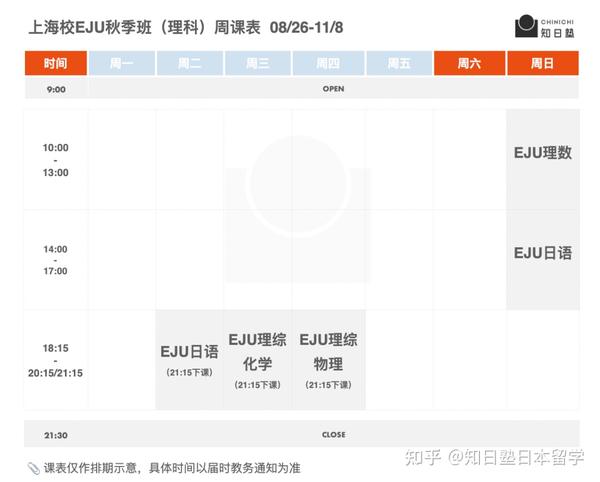Click the 9:00 OPEN row

coord(333,89)
